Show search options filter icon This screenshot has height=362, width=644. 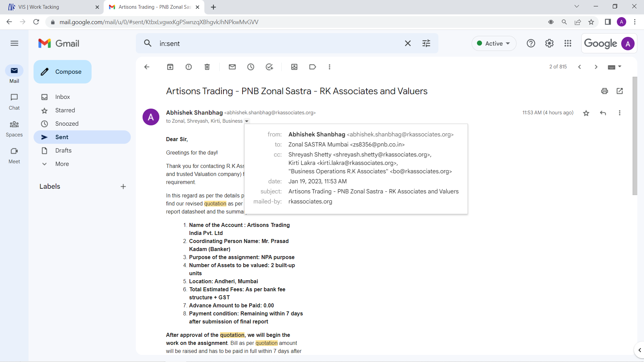(x=426, y=43)
